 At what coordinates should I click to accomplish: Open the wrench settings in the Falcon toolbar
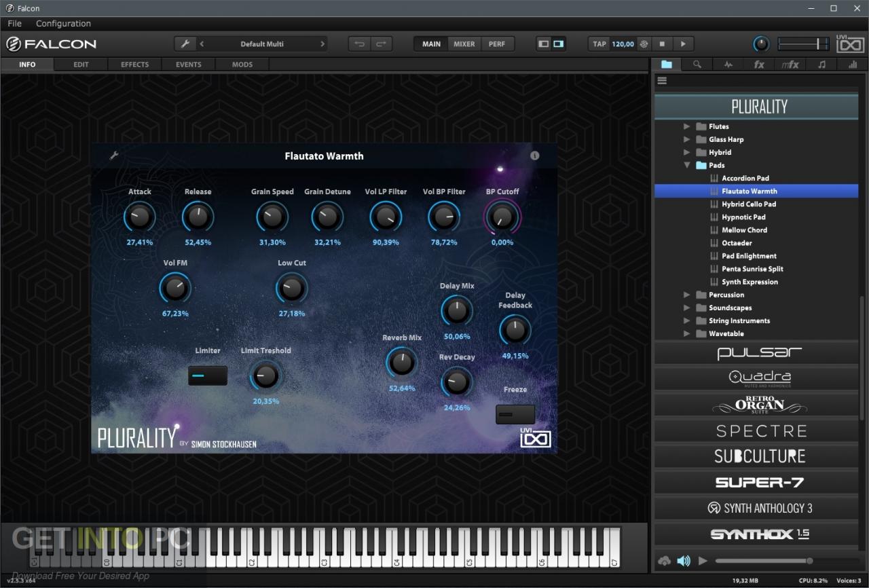[x=185, y=44]
